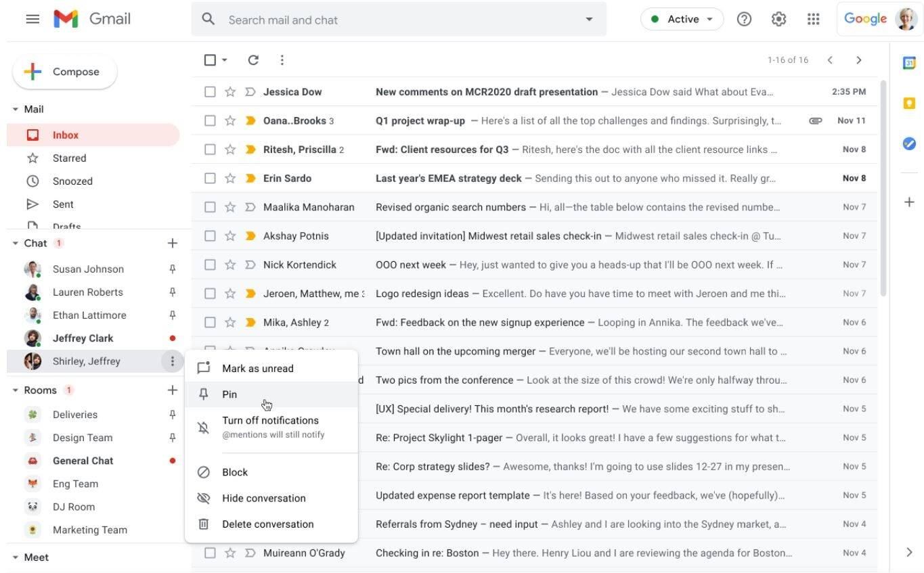
Task: Select the Nick Kortendick email checkbox
Action: pyautogui.click(x=210, y=265)
